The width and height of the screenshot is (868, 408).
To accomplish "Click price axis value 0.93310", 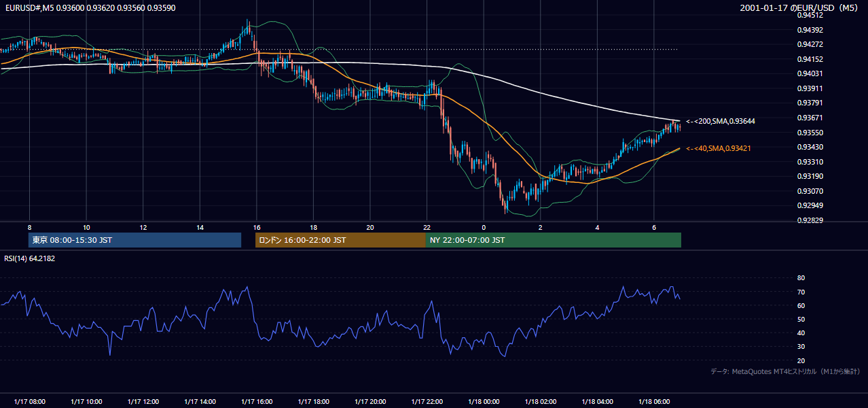I will pyautogui.click(x=810, y=162).
